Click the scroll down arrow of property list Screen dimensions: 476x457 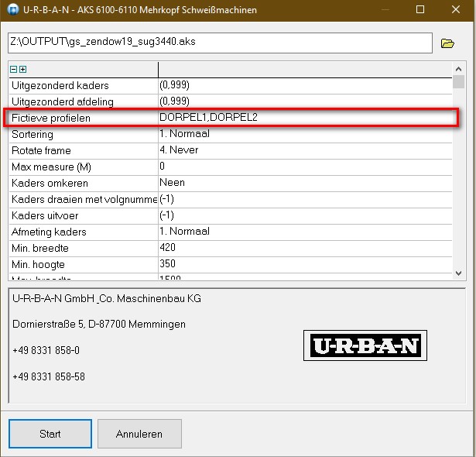point(459,273)
